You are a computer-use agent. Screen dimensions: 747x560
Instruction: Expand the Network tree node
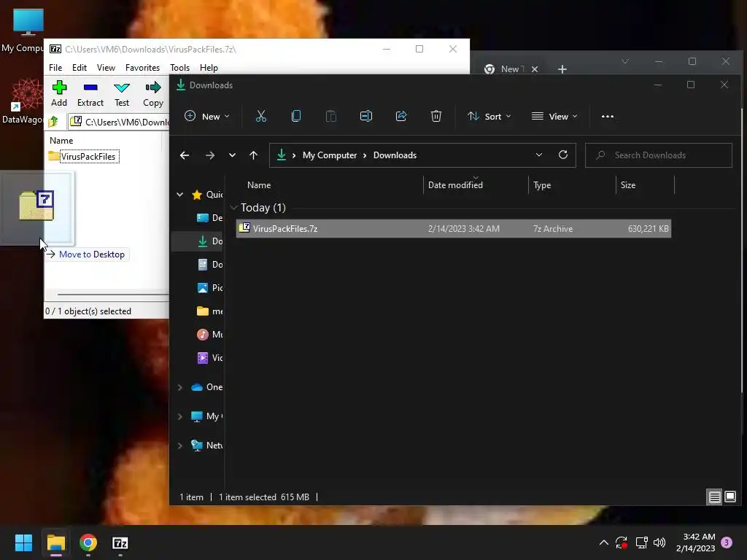[180, 446]
